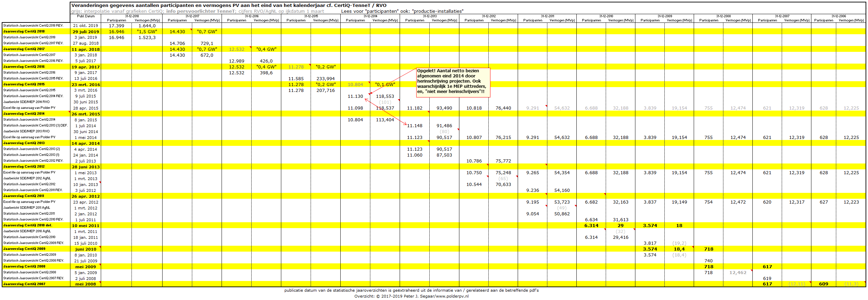The image size is (868, 300).
Task: Select the participants value 11.148
Action: coord(415,125)
